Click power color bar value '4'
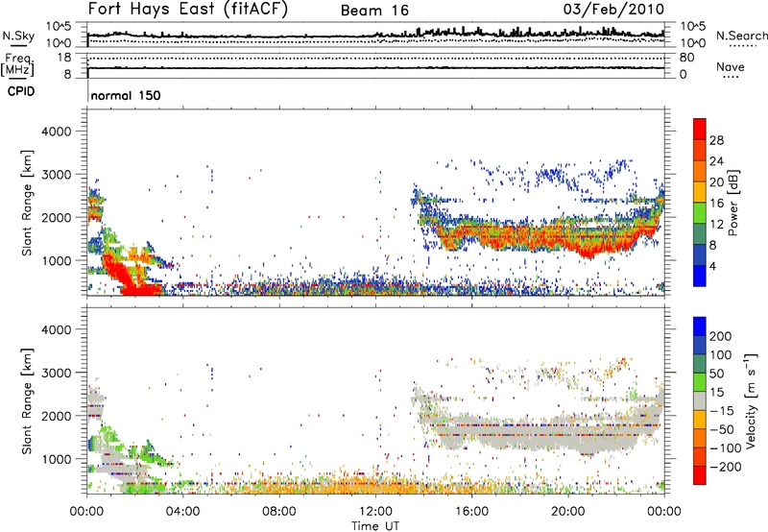Image resolution: width=768 pixels, height=532 pixels. [713, 266]
